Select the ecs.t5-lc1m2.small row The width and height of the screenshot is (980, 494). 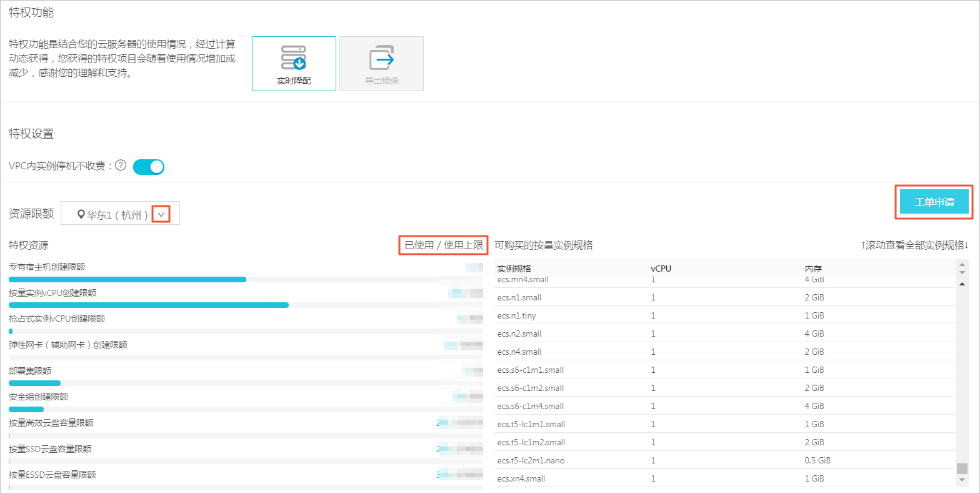point(725,442)
